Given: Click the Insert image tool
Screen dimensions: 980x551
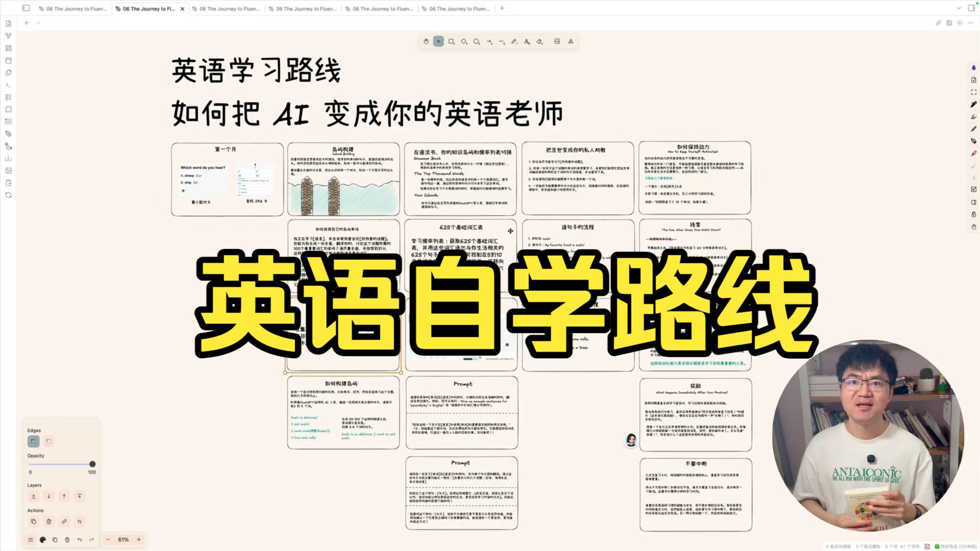Looking at the screenshot, I should 557,41.
